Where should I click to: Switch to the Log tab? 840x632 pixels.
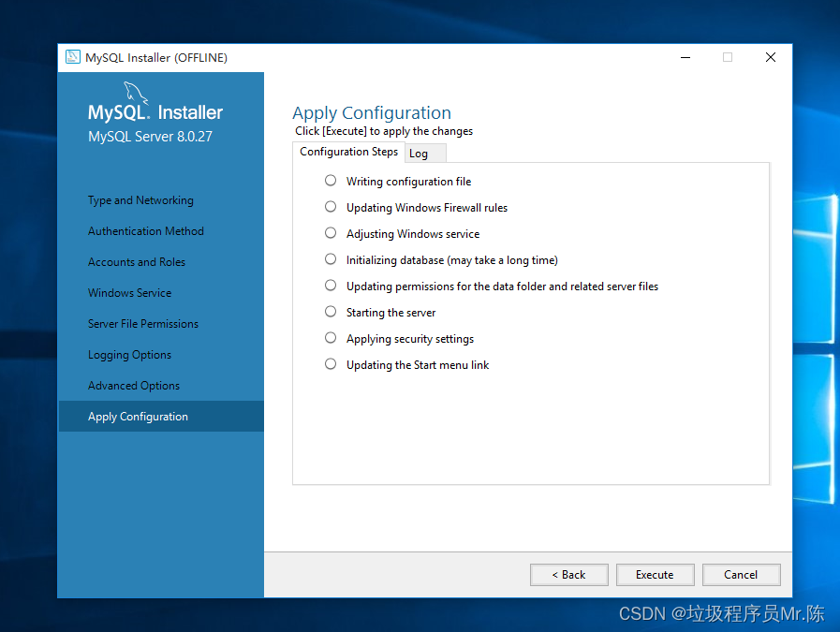(425, 154)
